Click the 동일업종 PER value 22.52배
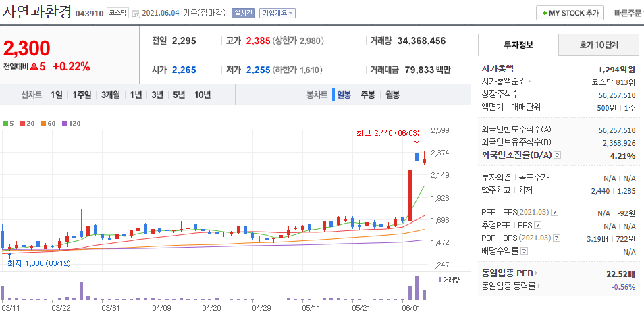The image size is (644, 314). coord(620,273)
